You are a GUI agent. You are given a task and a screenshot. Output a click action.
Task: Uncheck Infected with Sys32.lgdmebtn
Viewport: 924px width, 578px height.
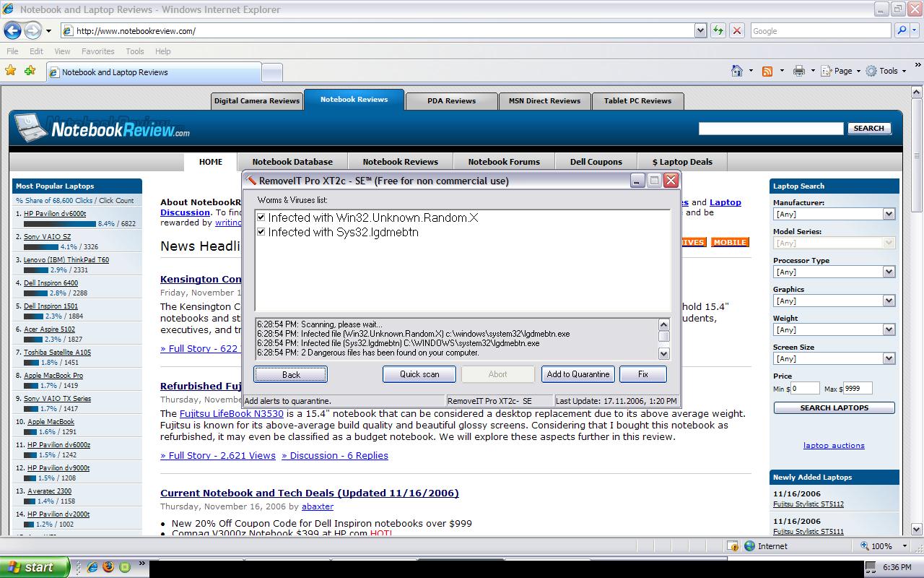261,232
